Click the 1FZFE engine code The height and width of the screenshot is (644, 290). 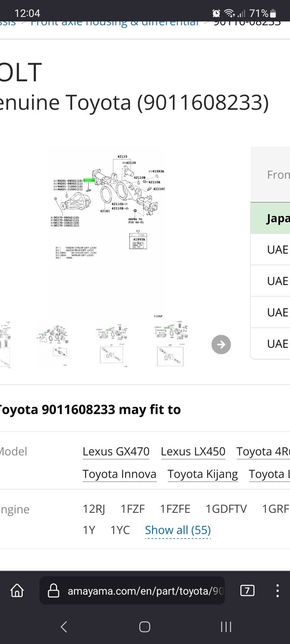click(175, 509)
